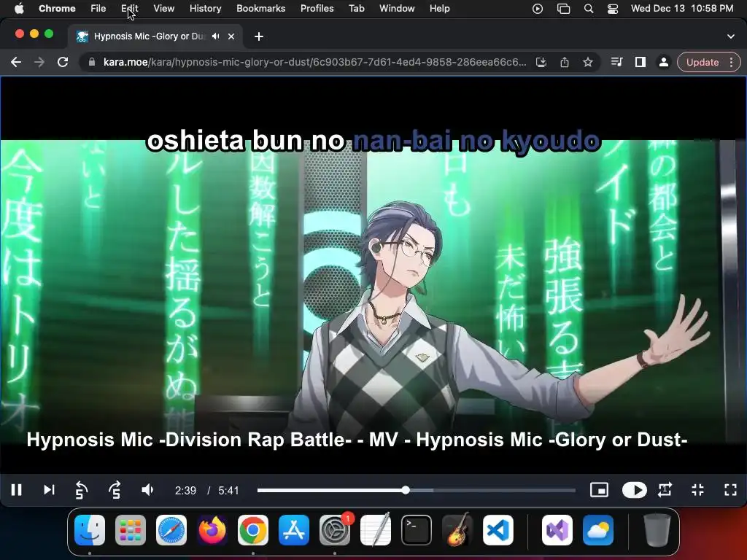
Task: Open the View menu
Action: [x=164, y=9]
